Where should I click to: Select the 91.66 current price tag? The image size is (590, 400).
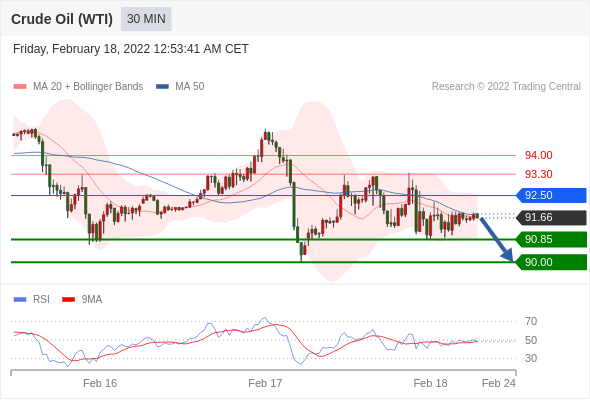point(551,217)
